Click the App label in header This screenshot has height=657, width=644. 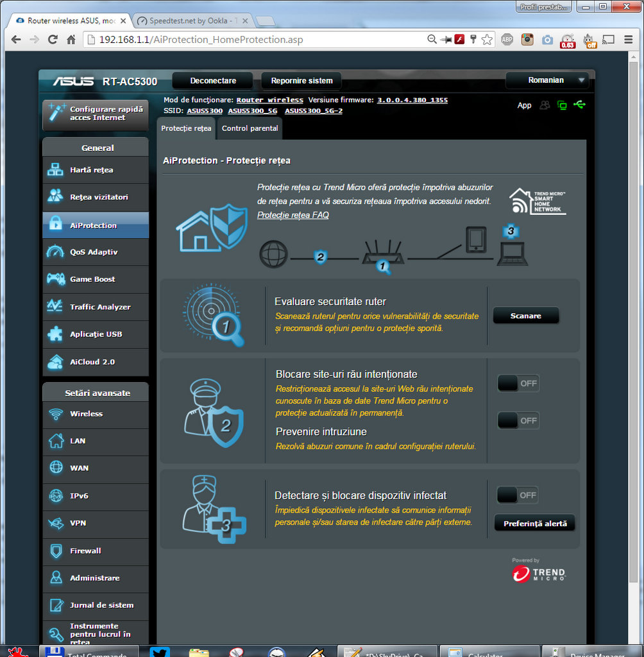(x=524, y=105)
